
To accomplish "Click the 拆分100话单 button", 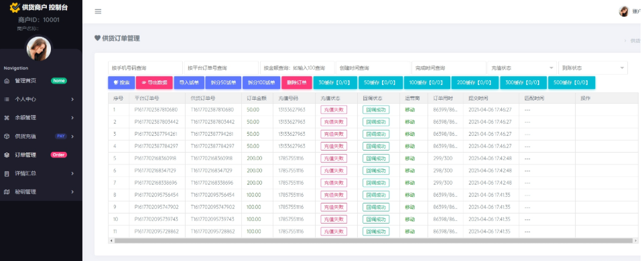I will click(262, 82).
